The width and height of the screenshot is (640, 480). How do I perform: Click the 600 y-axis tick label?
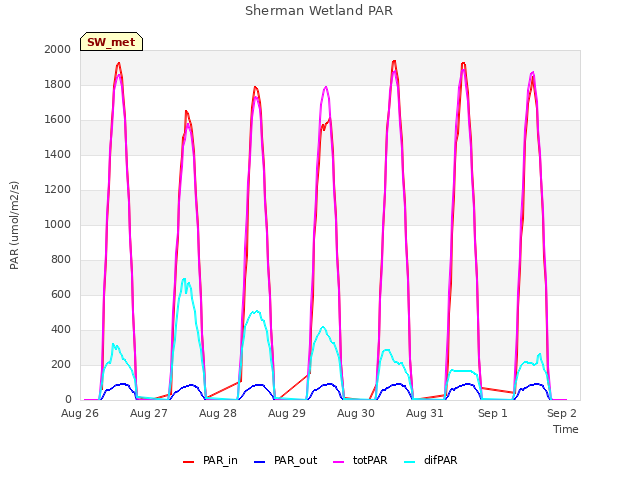pyautogui.click(x=61, y=295)
